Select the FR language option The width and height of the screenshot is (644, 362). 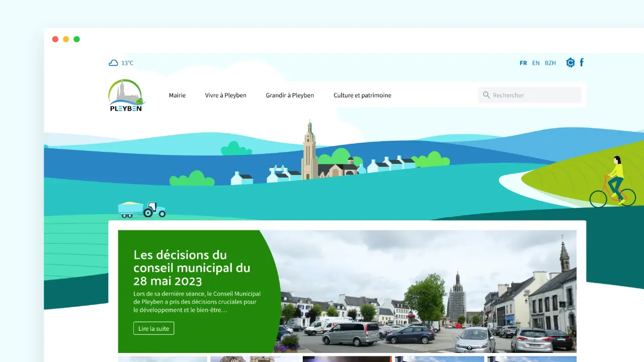point(523,63)
